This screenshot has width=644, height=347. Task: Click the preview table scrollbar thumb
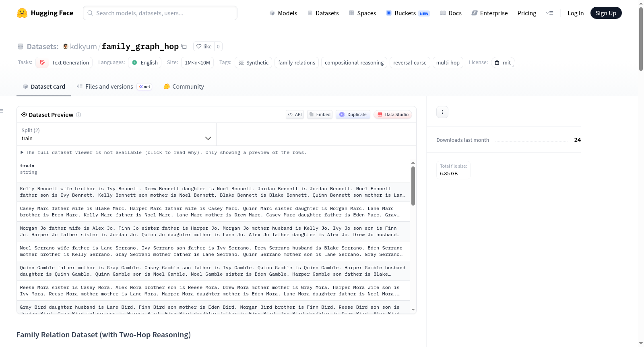(413, 186)
